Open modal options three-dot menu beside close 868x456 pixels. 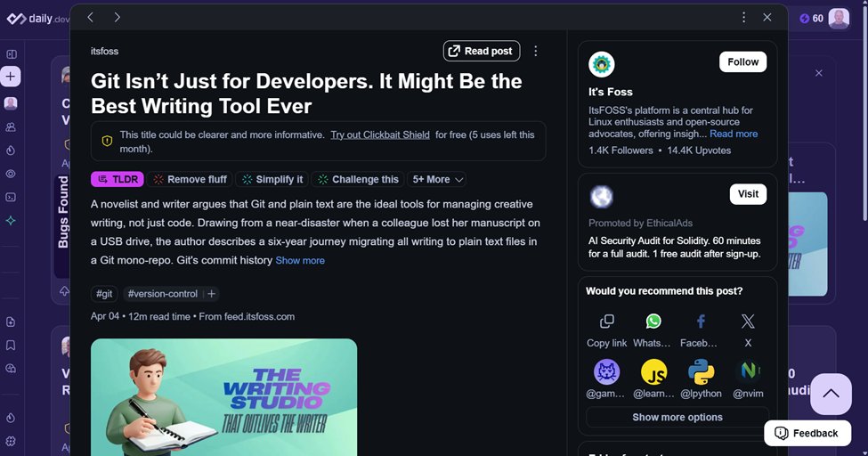[x=743, y=17]
